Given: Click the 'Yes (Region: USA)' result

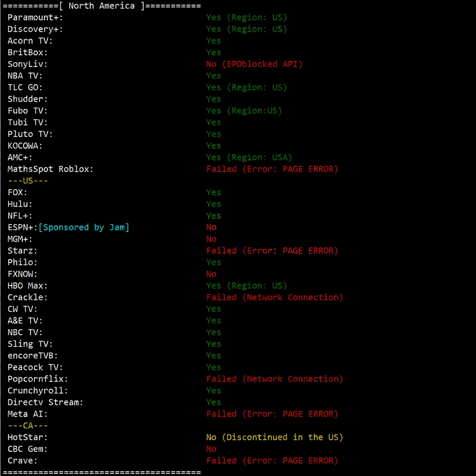Looking at the screenshot, I should pos(249,157).
